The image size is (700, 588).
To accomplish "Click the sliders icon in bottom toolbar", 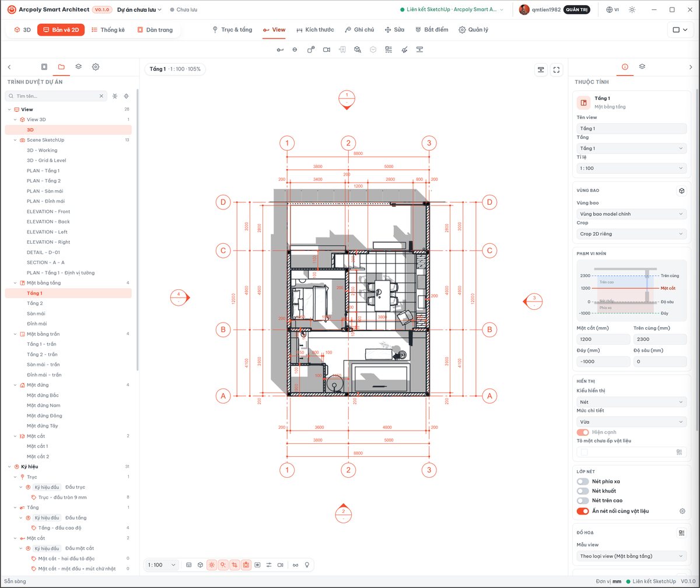I will coord(269,565).
